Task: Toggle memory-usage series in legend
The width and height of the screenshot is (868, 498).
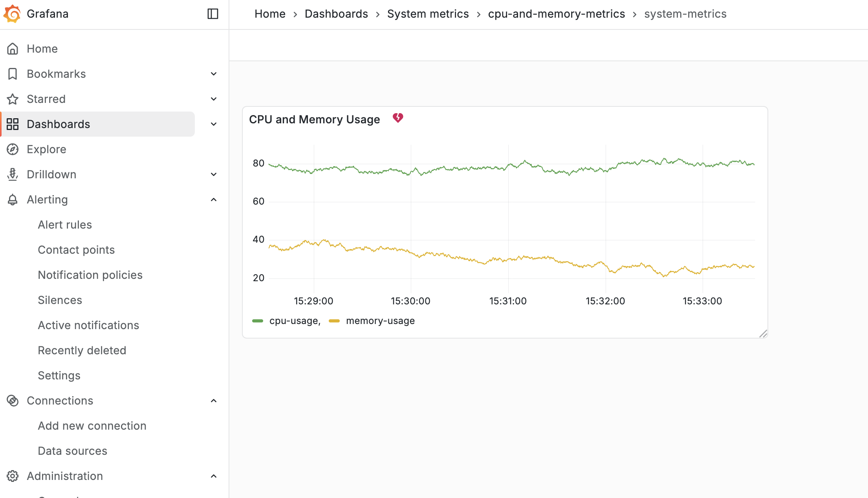Action: click(380, 321)
